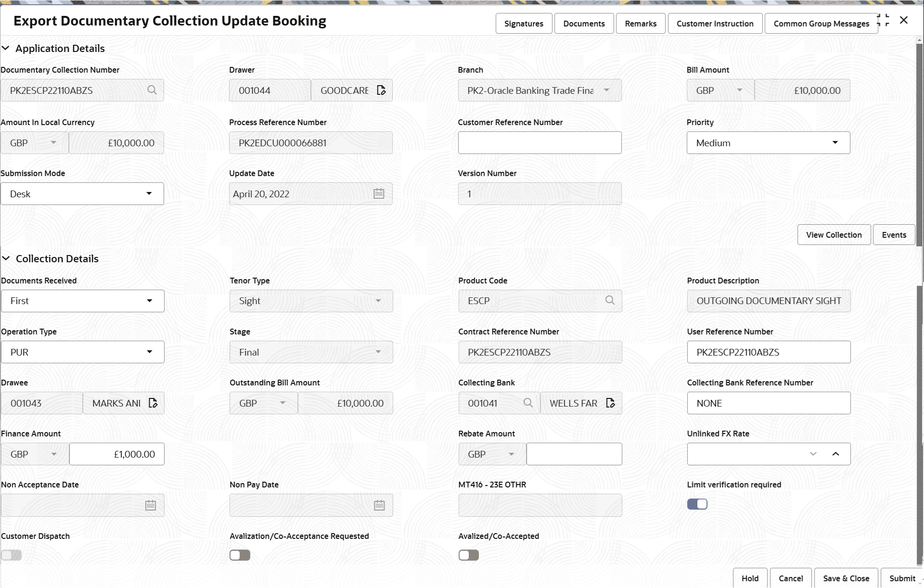Collapse the Application Details section

6,48
